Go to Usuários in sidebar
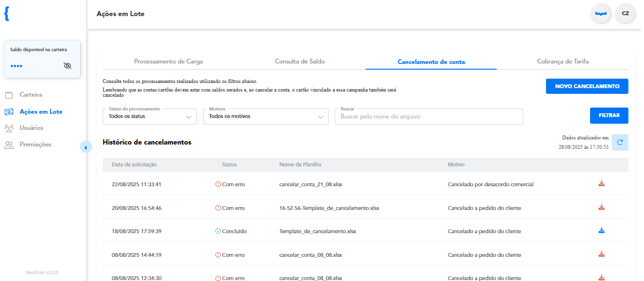 click(31, 128)
